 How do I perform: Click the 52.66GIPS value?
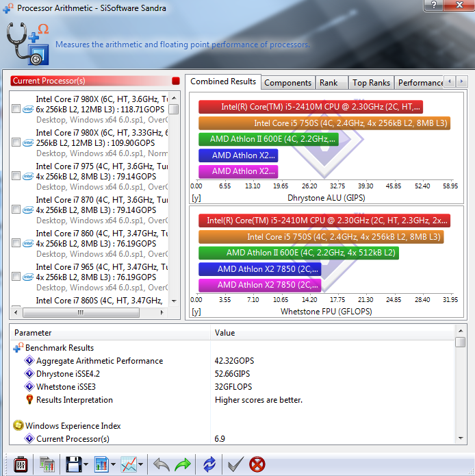tap(232, 374)
